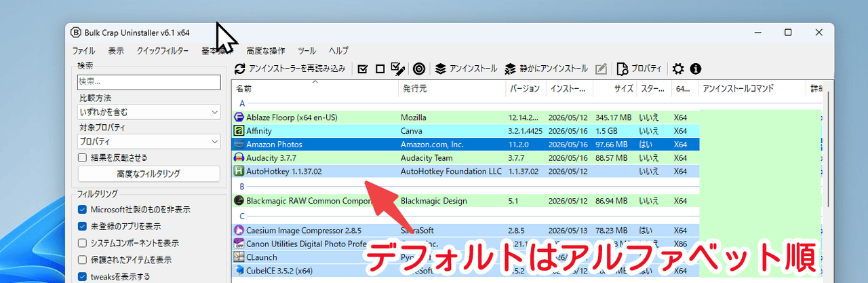Click the Caesium Image Compressor icon
The height and width of the screenshot is (283, 868).
tap(239, 230)
